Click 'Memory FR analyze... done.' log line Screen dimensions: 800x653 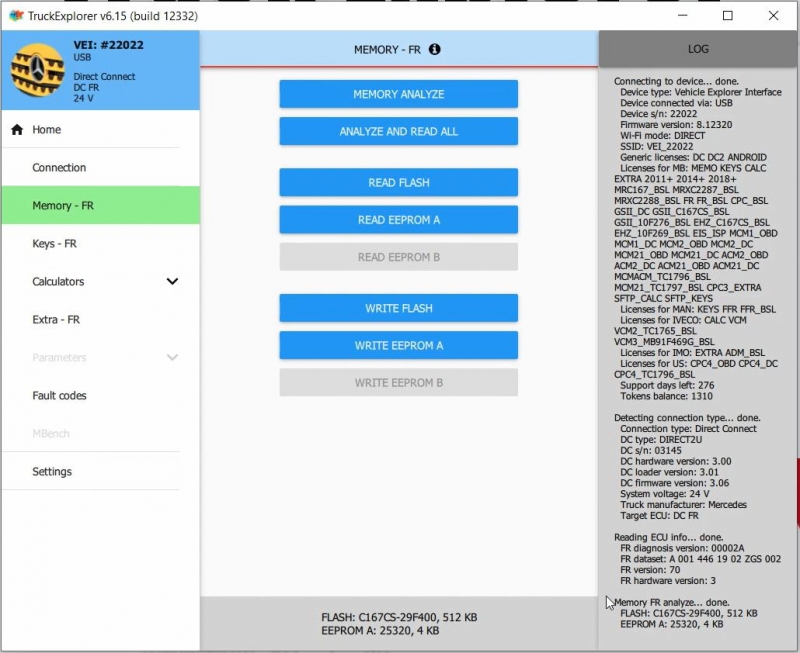tap(671, 602)
